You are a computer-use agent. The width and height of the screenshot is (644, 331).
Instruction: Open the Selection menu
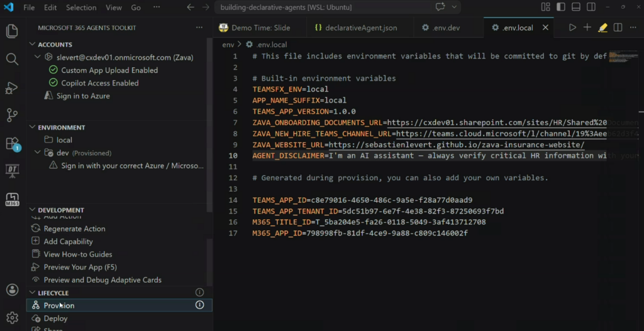click(81, 8)
